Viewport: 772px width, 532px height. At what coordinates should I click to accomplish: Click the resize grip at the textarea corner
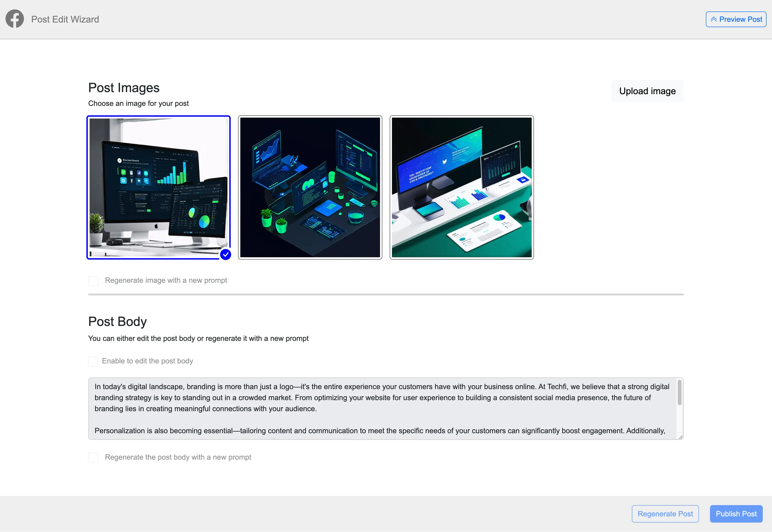coord(681,437)
